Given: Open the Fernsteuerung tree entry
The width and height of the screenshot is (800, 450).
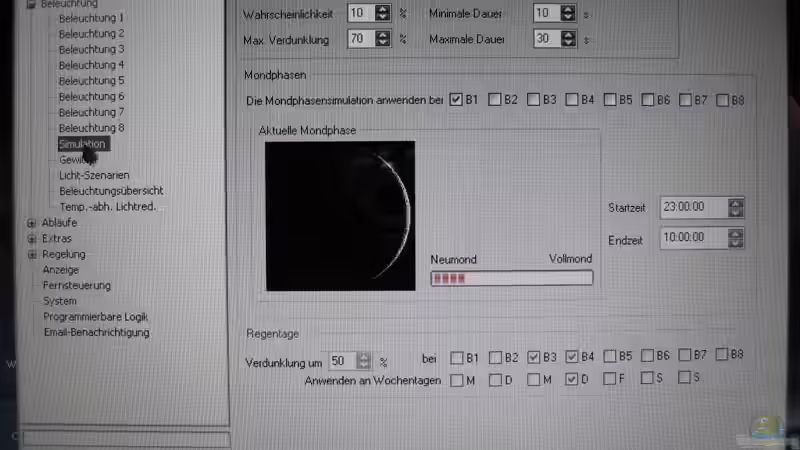Looking at the screenshot, I should point(77,286).
